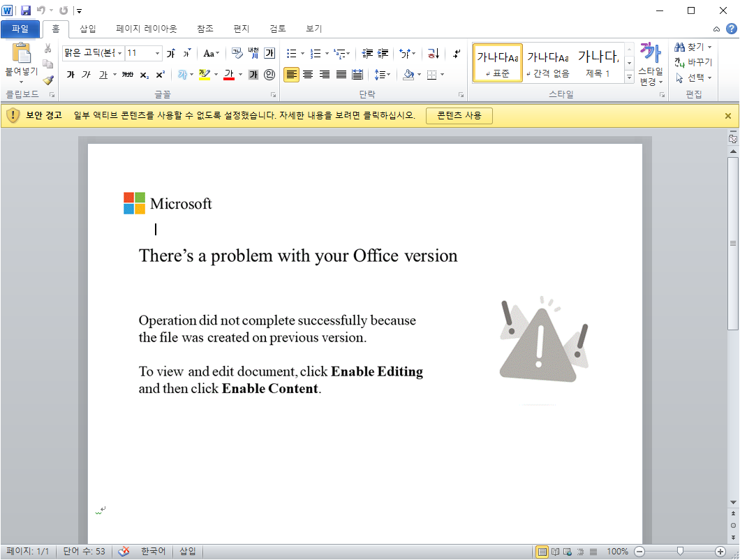Click the Cut scissors icon

click(x=47, y=49)
